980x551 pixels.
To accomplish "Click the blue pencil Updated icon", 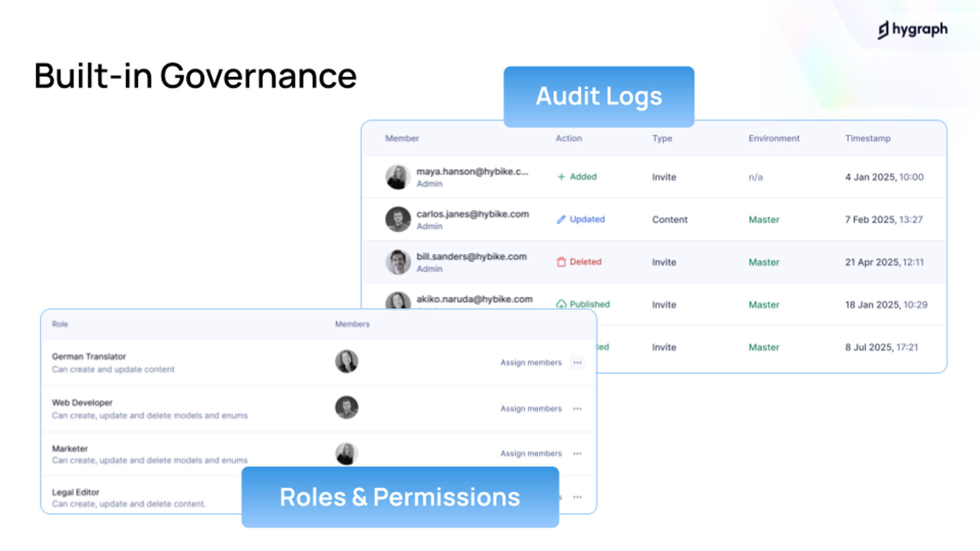I will (561, 219).
